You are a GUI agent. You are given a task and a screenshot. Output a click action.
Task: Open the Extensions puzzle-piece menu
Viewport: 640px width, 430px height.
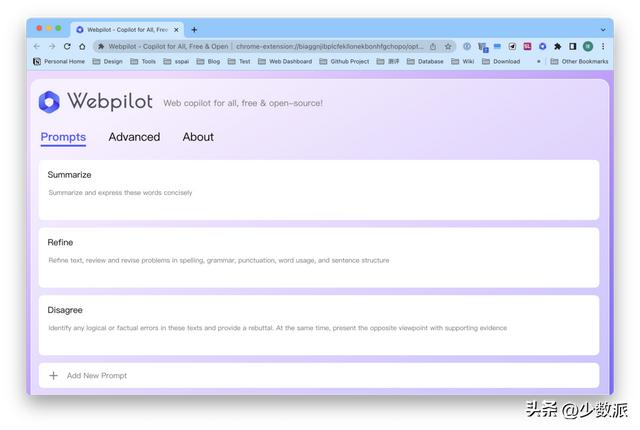click(557, 47)
